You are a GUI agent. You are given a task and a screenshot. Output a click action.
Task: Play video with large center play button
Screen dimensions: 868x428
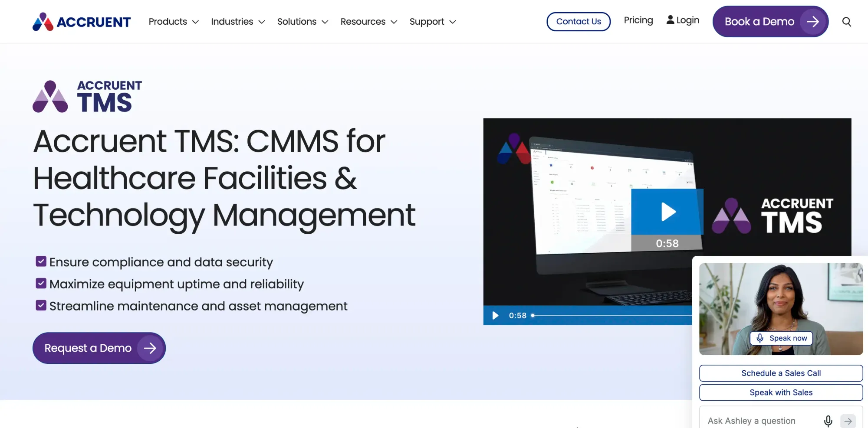[x=667, y=212]
